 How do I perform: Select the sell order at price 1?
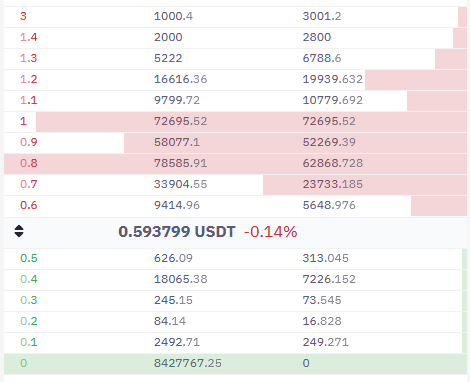[235, 121]
